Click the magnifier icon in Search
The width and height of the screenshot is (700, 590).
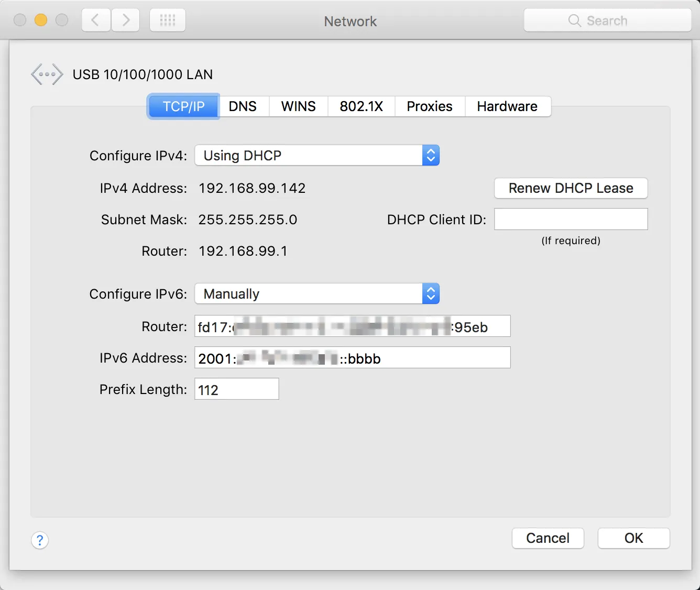coord(574,20)
